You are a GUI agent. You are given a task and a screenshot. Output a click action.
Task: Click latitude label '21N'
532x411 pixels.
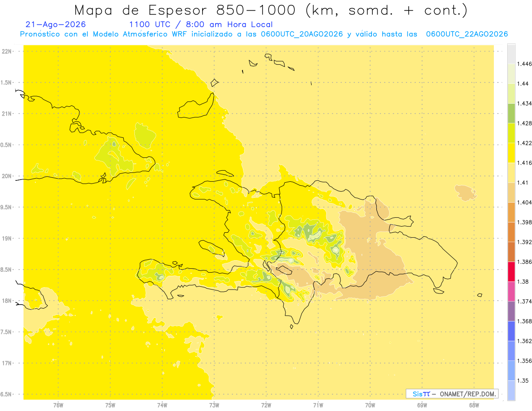click(7, 114)
